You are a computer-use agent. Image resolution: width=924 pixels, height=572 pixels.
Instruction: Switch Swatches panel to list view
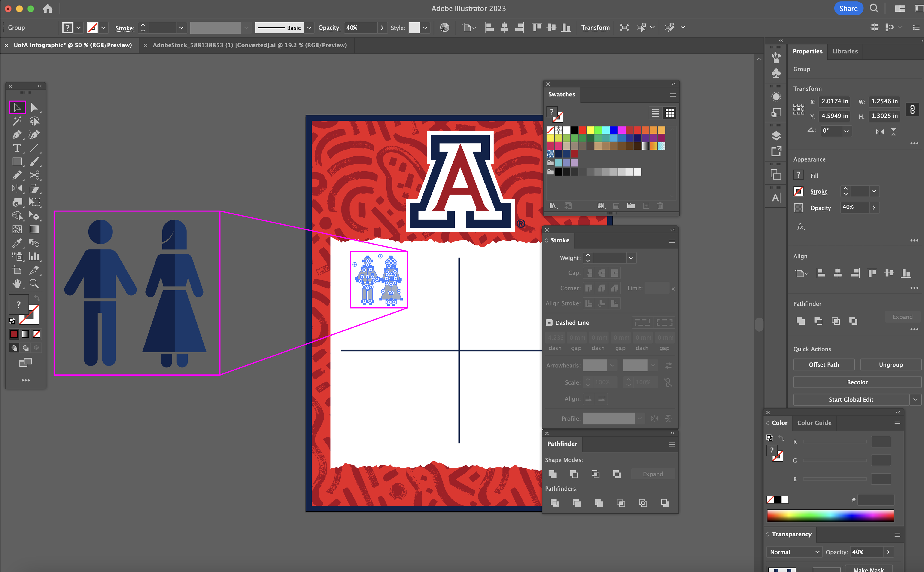pyautogui.click(x=655, y=113)
